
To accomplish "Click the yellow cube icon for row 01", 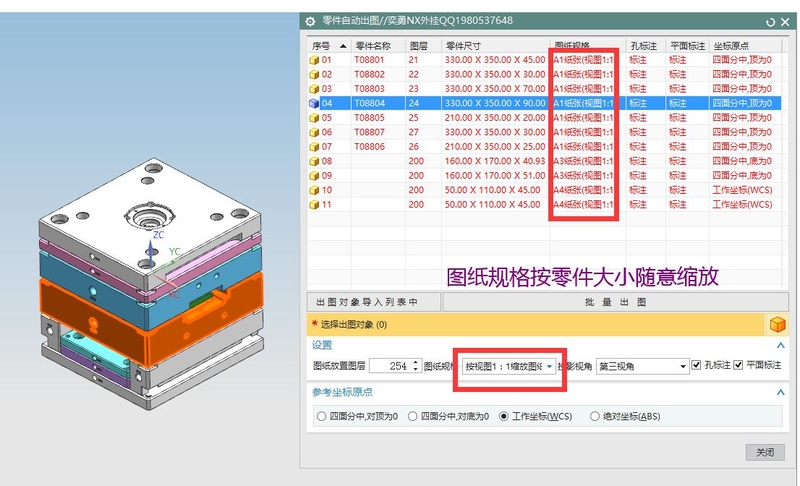I will (314, 60).
